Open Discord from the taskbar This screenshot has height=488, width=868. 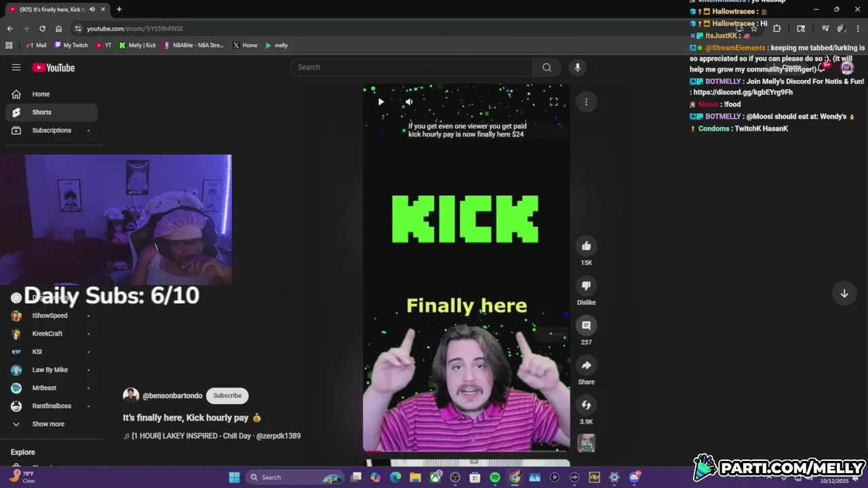tap(634, 477)
